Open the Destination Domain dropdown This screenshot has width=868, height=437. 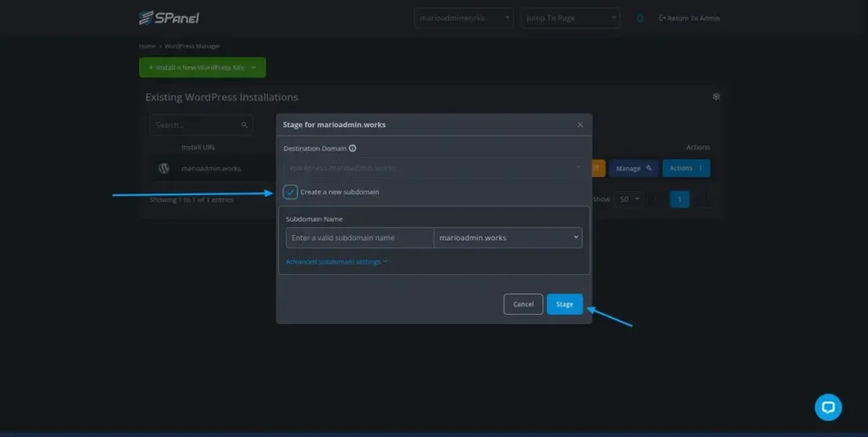(x=435, y=167)
